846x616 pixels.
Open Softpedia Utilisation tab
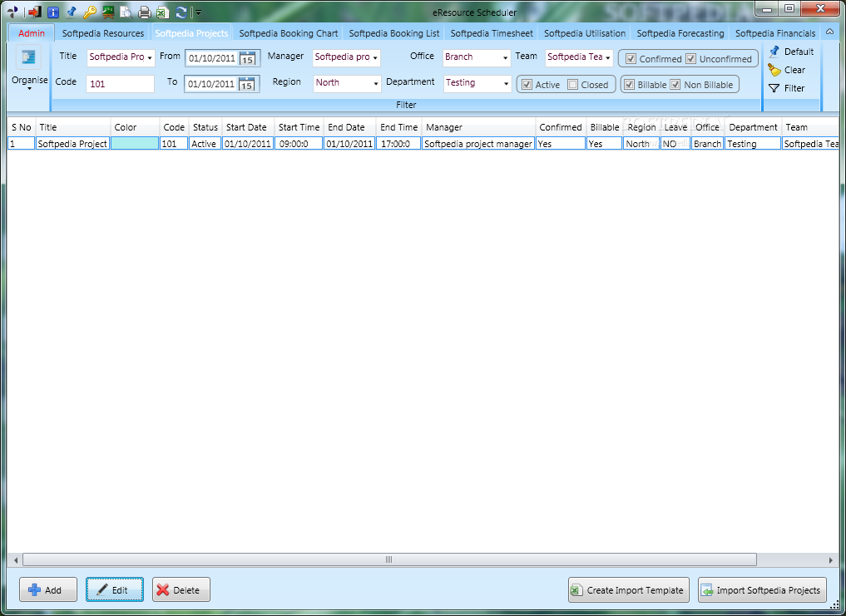(585, 33)
